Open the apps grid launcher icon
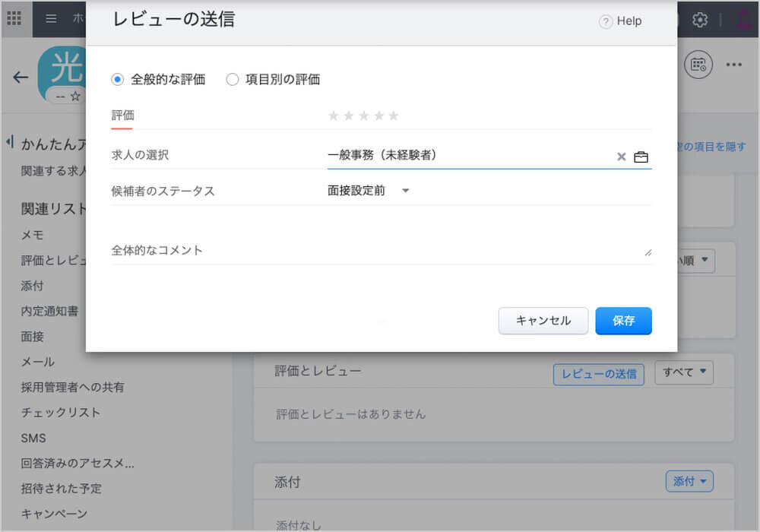The height and width of the screenshot is (532, 760). (14, 19)
